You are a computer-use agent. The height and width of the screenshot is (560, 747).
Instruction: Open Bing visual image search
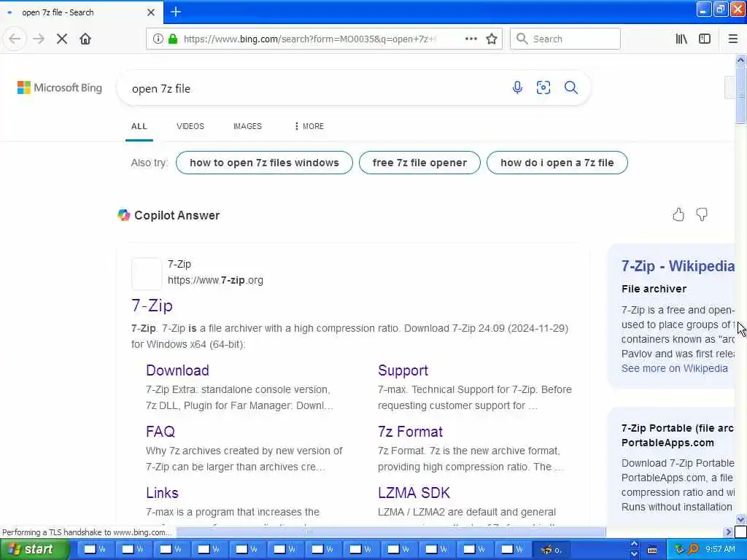point(543,87)
